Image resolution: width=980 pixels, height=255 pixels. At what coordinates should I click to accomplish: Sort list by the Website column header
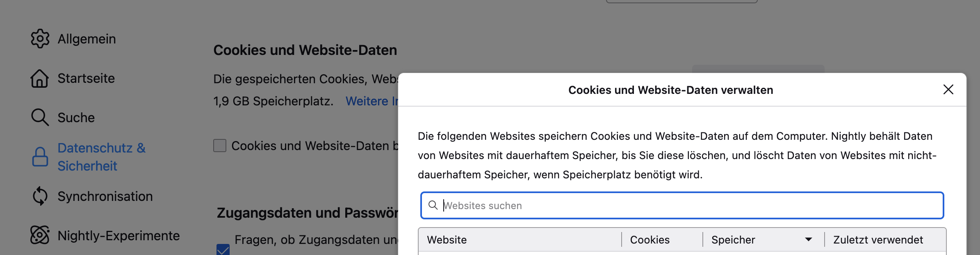click(447, 240)
